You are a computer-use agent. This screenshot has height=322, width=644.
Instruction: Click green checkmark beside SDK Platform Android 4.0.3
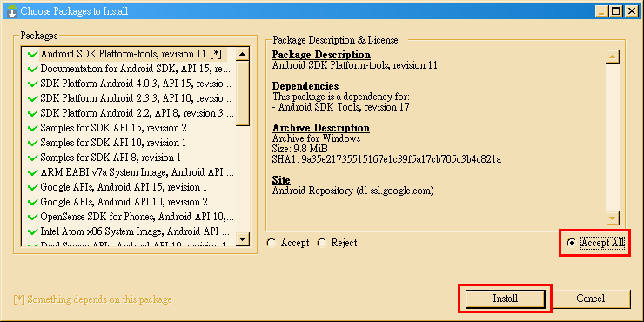click(x=32, y=84)
